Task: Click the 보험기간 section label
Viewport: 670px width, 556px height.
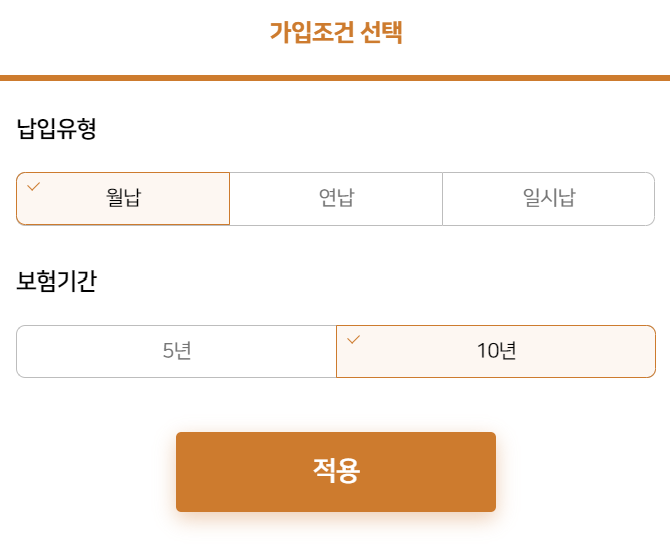Action: tap(56, 281)
